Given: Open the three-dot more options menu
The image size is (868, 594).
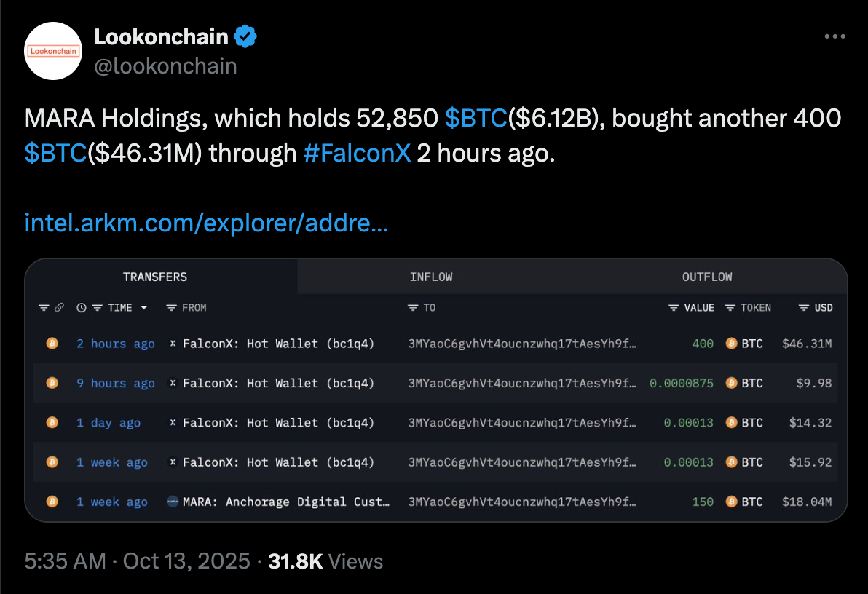Looking at the screenshot, I should pos(835,36).
